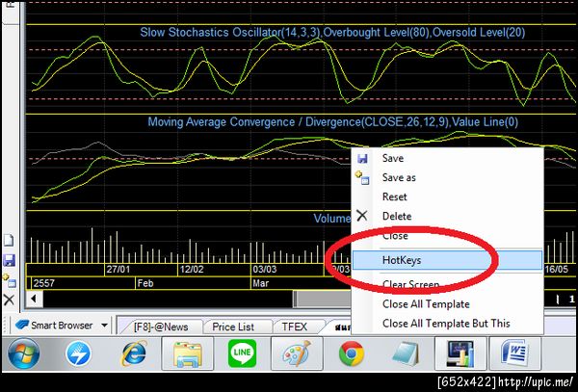Viewport: 578px width, 392px height.
Task: Open the trading chart app on taskbar
Action: coord(460,353)
